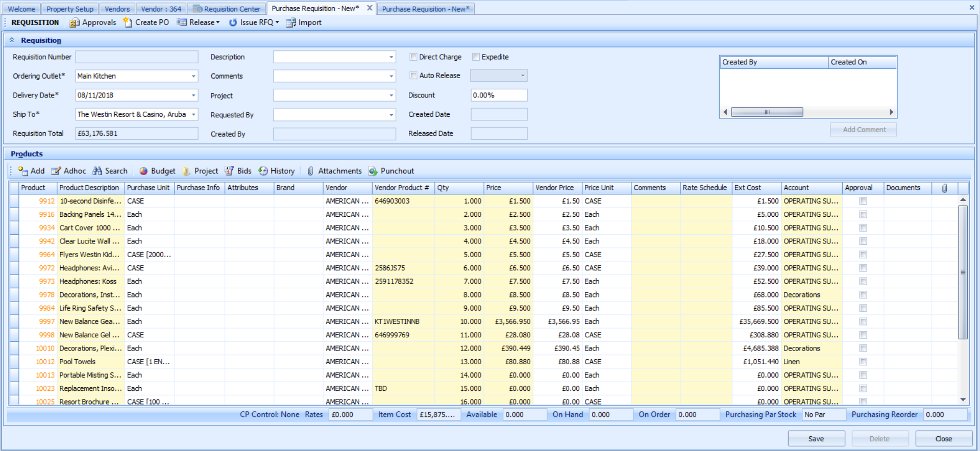Screen dimensions: 980x451
Task: Add a product using the Add icon
Action: pos(23,171)
